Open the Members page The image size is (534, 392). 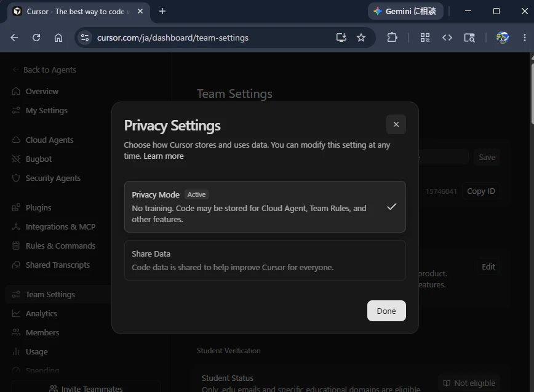pyautogui.click(x=42, y=332)
